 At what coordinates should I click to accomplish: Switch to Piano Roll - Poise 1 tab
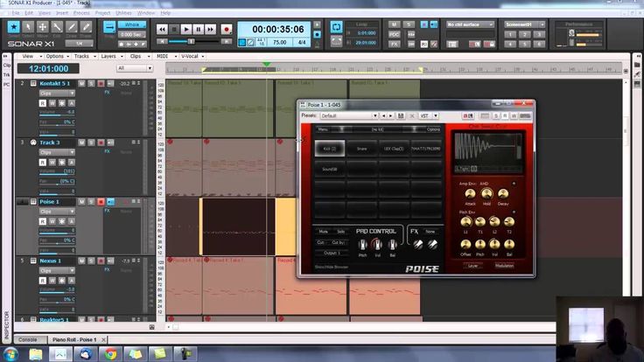coord(74,340)
